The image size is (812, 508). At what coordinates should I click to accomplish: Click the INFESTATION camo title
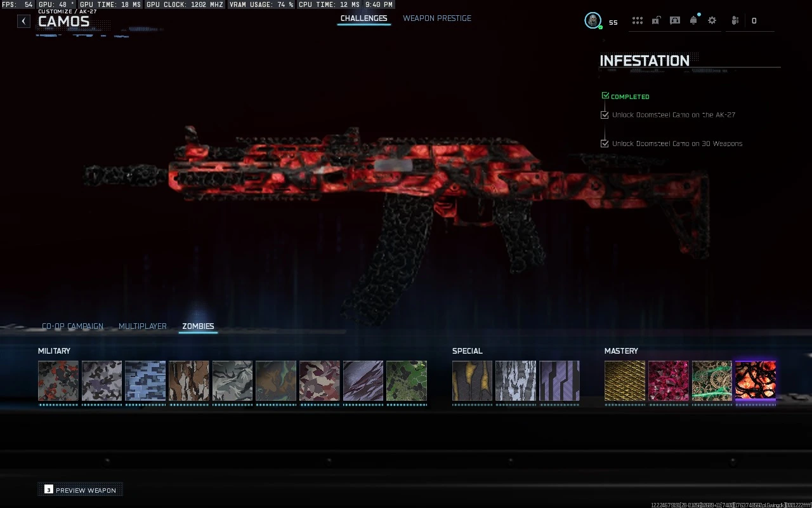tap(645, 61)
